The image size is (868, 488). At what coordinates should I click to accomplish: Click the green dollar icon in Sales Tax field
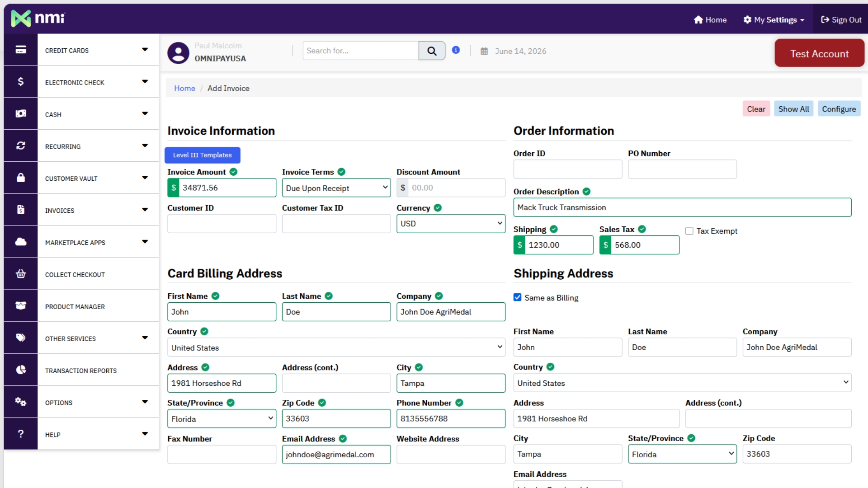(605, 245)
